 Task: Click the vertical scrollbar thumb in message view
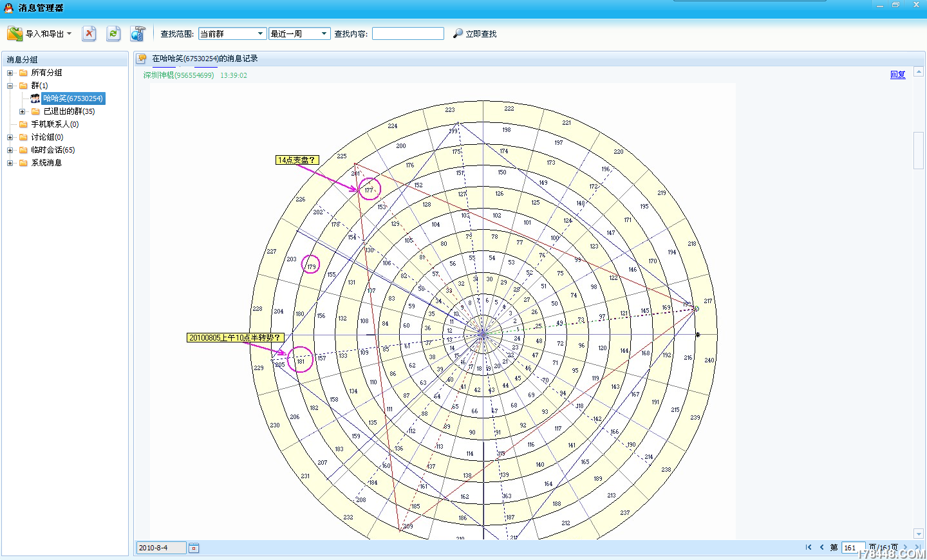tap(919, 150)
